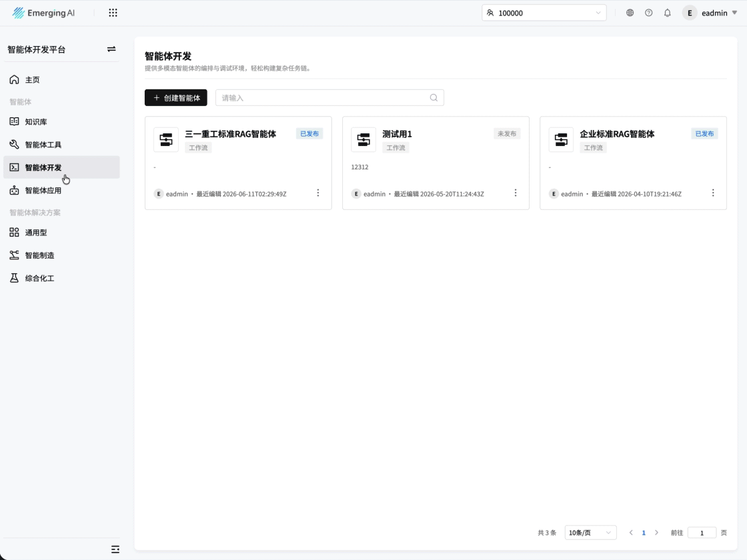Open the 10条/页 page size dropdown

590,533
